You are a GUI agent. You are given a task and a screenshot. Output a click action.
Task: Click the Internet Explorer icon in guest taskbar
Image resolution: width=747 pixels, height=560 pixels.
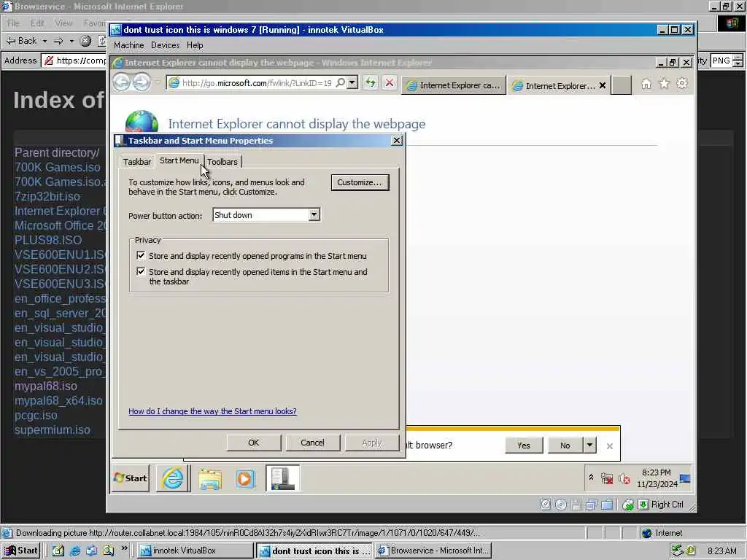click(x=173, y=478)
